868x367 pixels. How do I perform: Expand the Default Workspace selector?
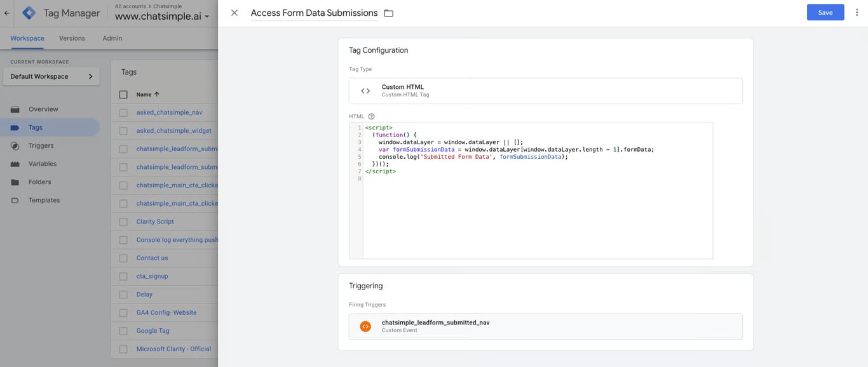51,77
